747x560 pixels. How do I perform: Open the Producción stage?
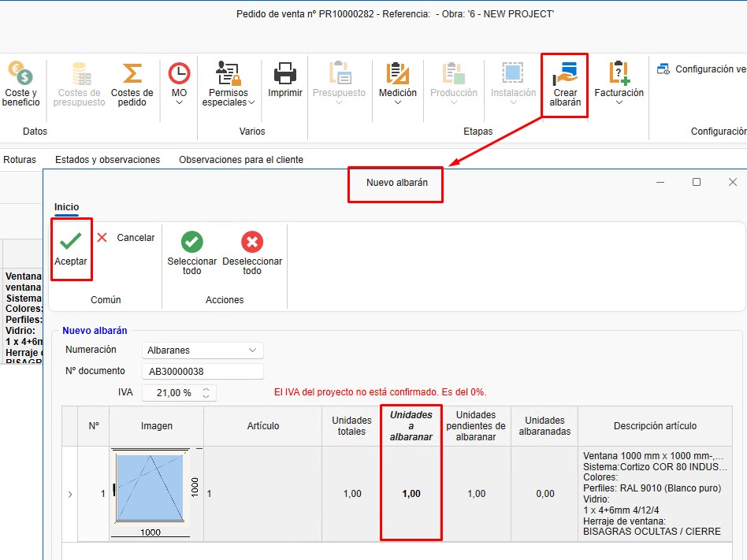tap(454, 81)
